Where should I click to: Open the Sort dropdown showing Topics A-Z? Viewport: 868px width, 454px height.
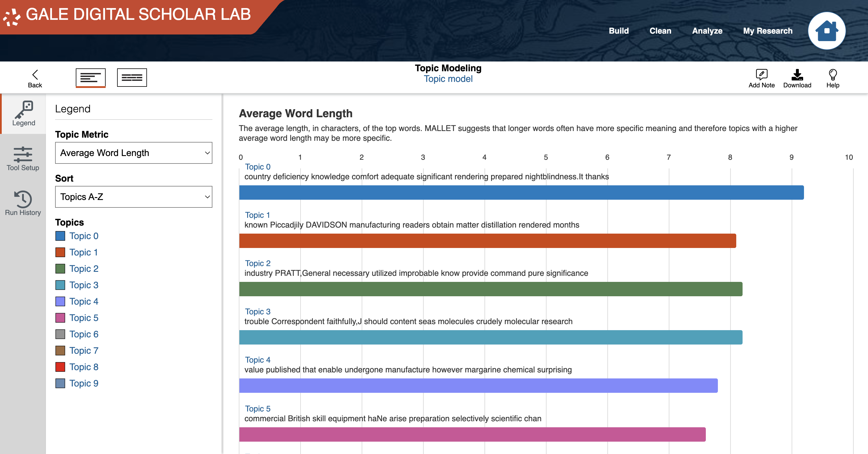tap(133, 197)
